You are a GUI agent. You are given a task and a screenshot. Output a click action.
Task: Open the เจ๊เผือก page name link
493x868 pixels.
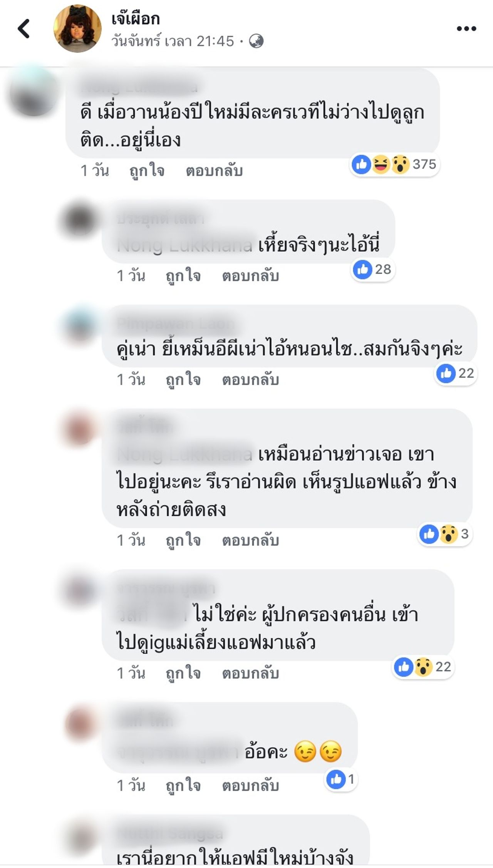[x=136, y=18]
